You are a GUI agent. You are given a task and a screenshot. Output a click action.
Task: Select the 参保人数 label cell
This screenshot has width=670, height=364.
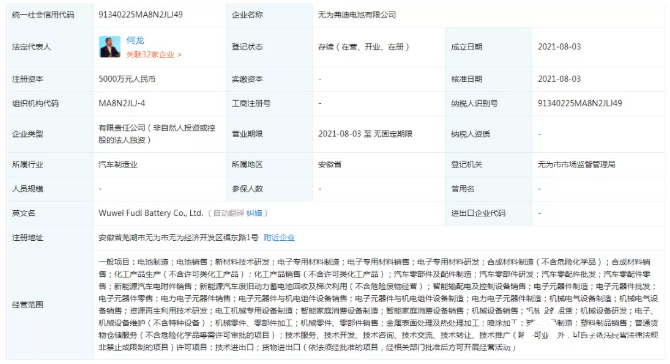pyautogui.click(x=269, y=189)
